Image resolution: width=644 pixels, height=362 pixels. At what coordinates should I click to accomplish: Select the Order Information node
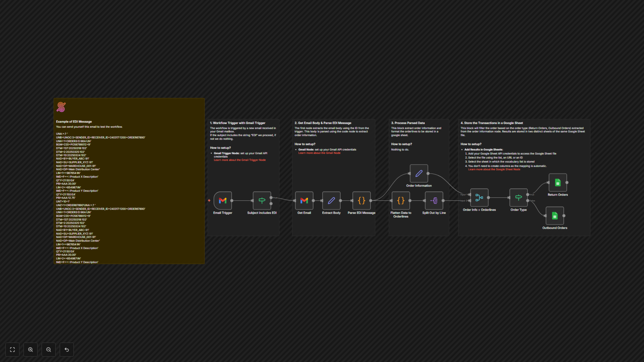[x=419, y=174]
